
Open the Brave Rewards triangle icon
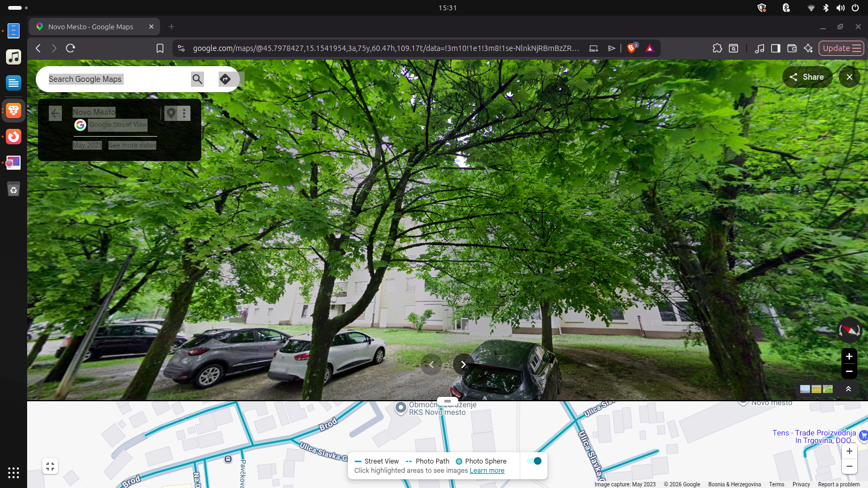(649, 48)
